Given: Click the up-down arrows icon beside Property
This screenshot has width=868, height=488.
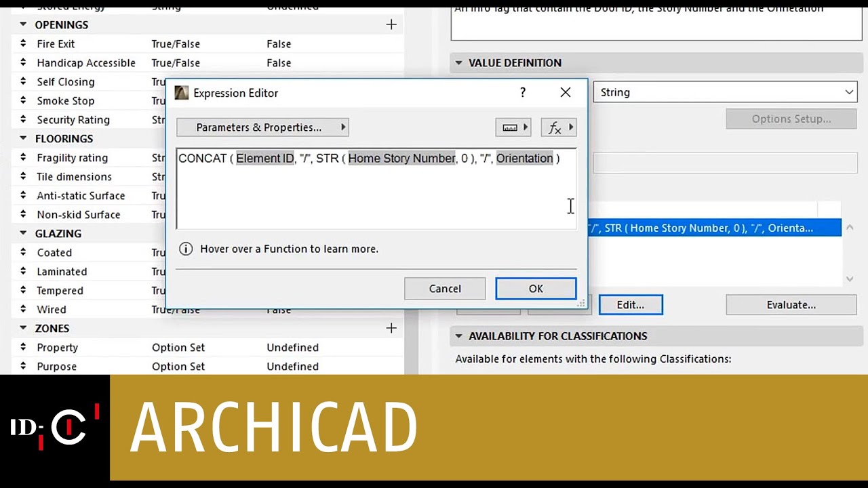Looking at the screenshot, I should [x=22, y=347].
